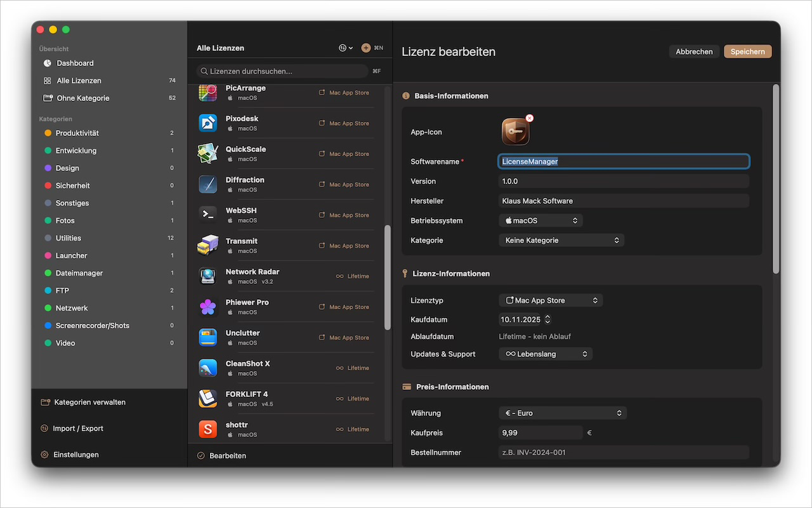Edit the Softwarename field
Screen dimensions: 812x508
[624, 161]
